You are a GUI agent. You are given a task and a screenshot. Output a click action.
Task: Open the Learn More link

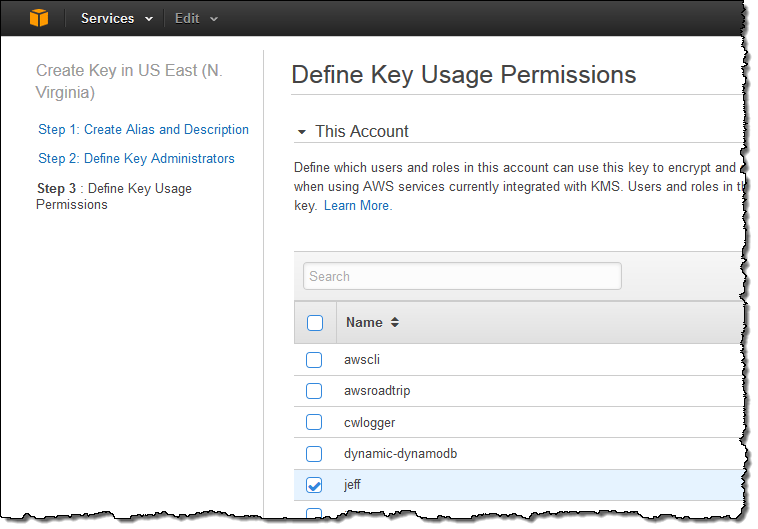point(357,205)
